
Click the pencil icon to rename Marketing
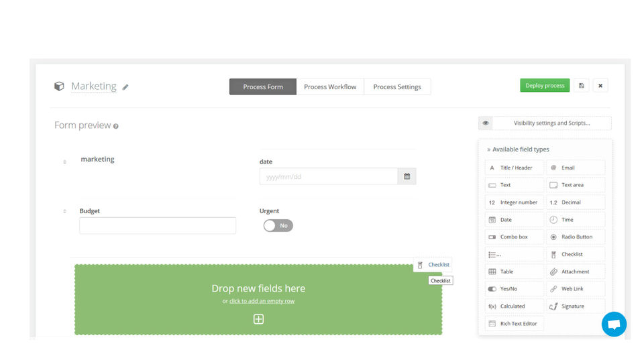125,87
